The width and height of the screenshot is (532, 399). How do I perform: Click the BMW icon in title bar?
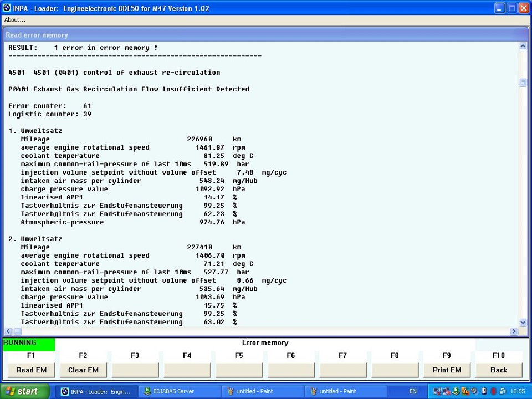click(7, 8)
